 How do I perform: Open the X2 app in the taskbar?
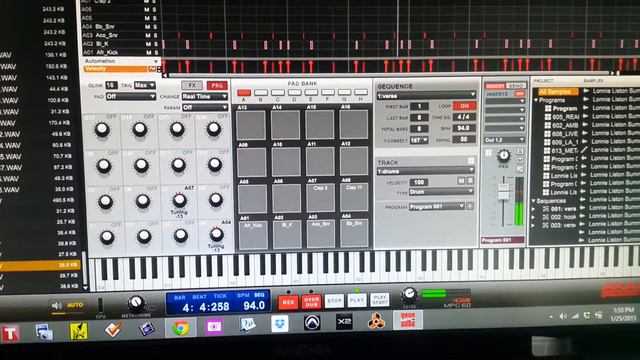click(x=344, y=322)
